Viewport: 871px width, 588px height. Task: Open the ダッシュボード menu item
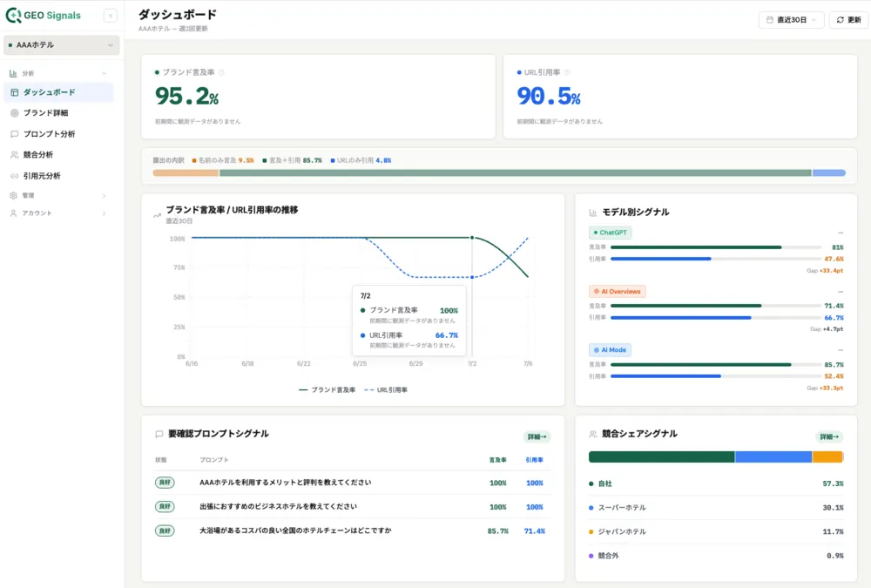coord(58,92)
